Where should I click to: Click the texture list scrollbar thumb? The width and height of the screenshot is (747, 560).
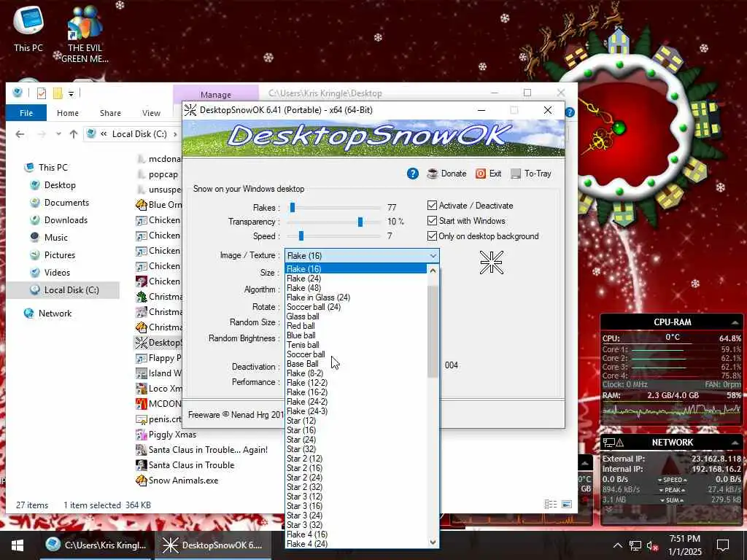[433, 332]
